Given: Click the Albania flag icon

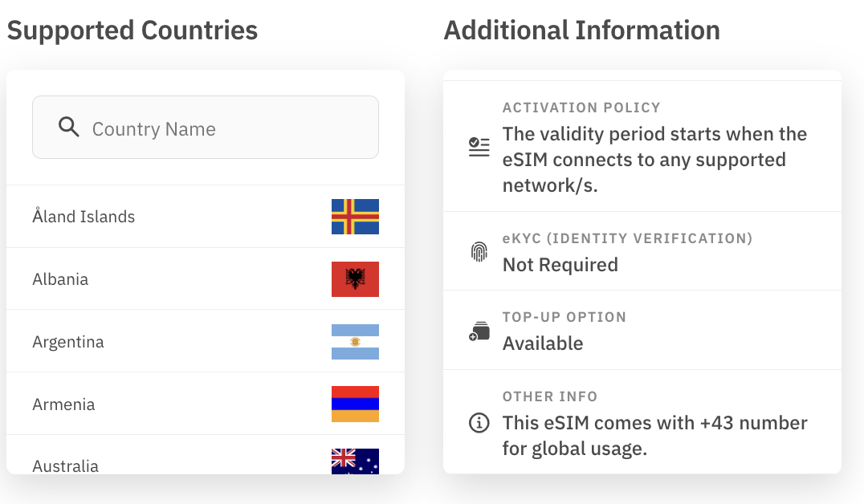Looking at the screenshot, I should [x=355, y=279].
